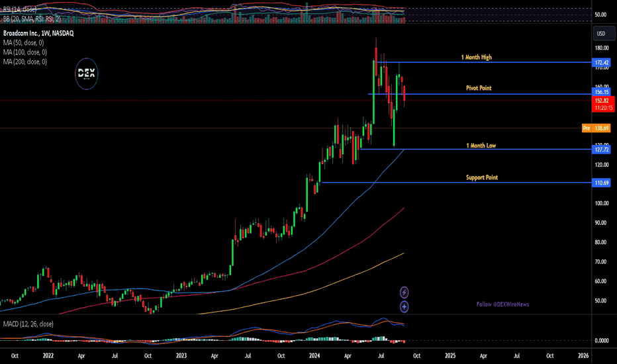Select the MACD (12, 26, close) legend
This screenshot has width=617, height=364.
point(28,324)
